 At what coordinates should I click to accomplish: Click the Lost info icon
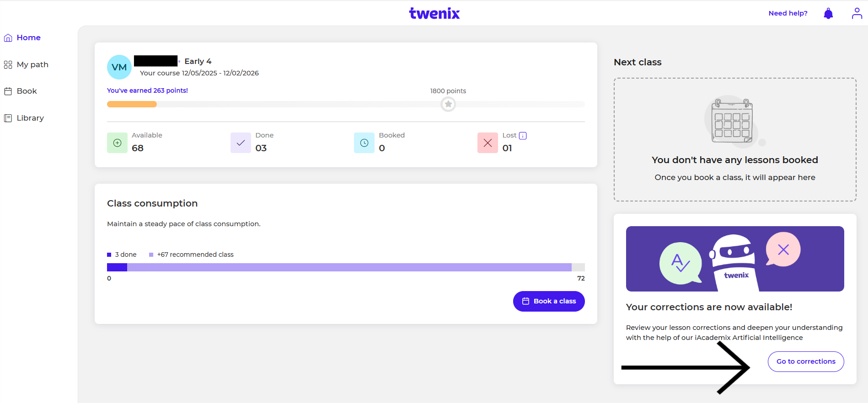coord(523,136)
